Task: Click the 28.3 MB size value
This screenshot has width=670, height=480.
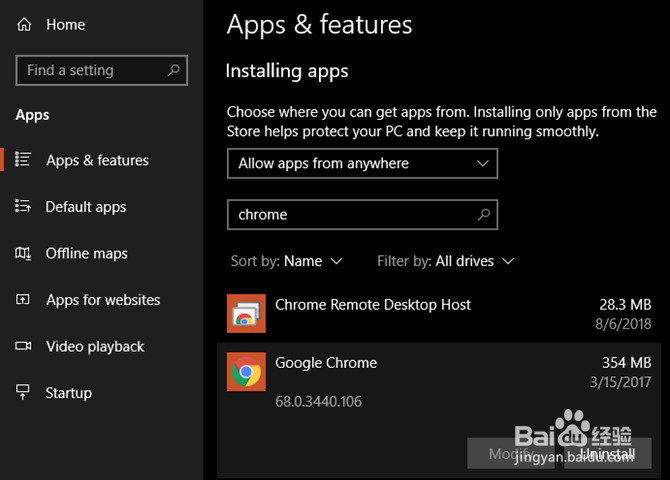Action: [x=625, y=305]
